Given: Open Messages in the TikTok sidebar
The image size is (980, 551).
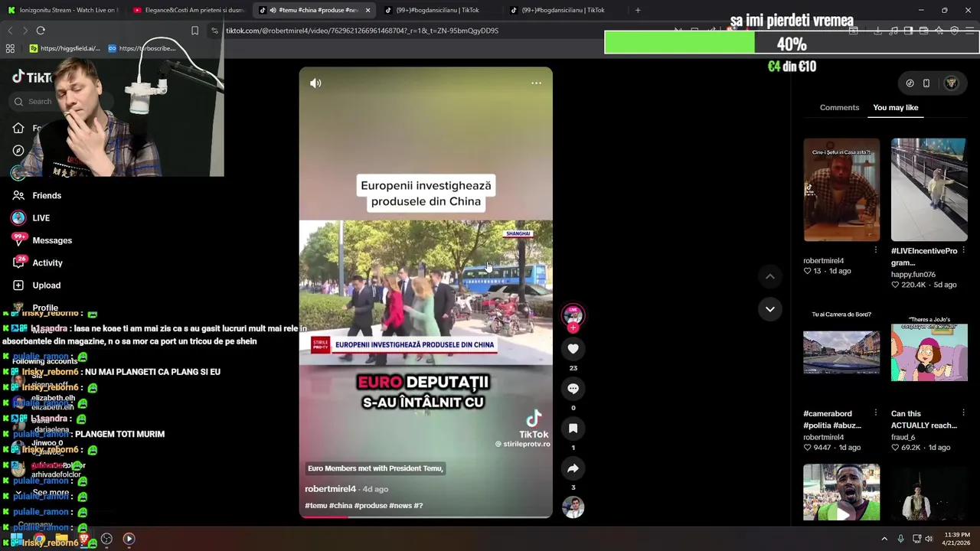Looking at the screenshot, I should 52,240.
